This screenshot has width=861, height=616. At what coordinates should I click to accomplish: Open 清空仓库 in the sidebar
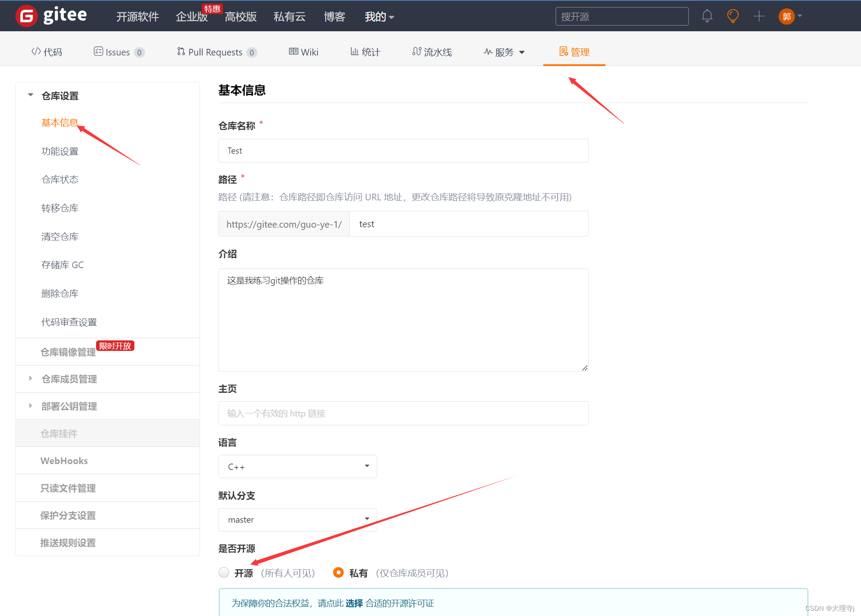(60, 236)
